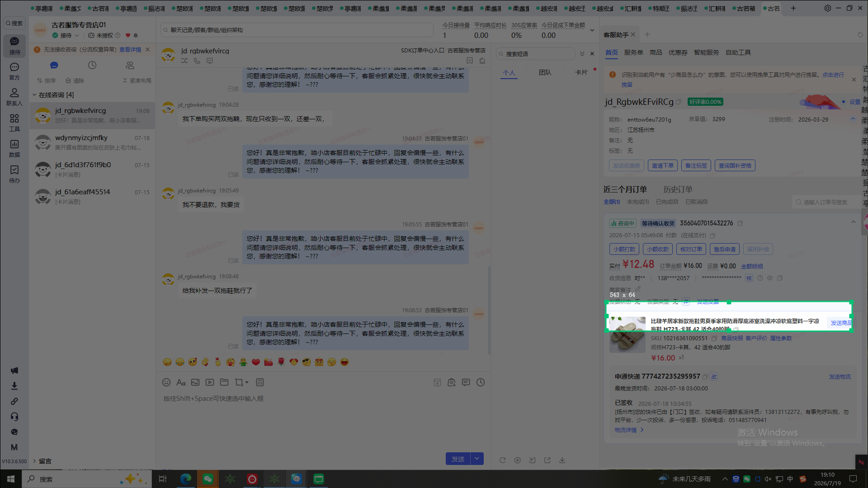Viewport: 868px width, 488px height.
Task: Select the 卡片 quick phrase tab
Action: point(581,72)
